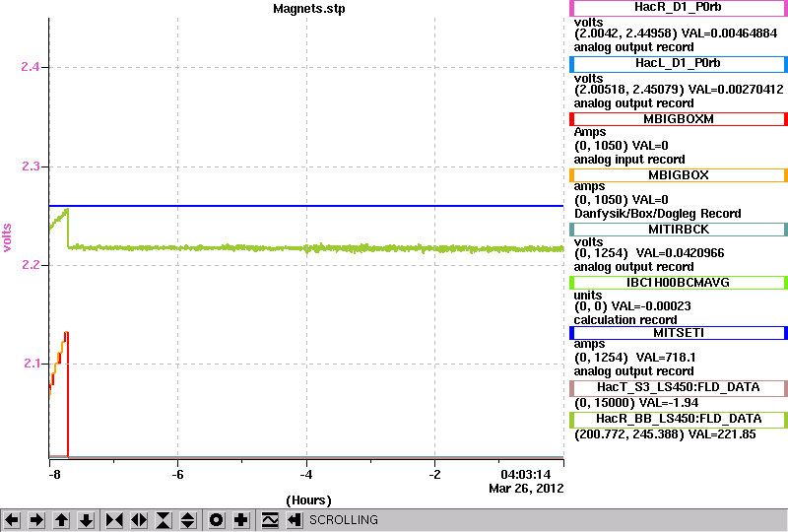Pan the plot down with the down arrow
Image resolution: width=788 pixels, height=532 pixels.
coord(87,520)
